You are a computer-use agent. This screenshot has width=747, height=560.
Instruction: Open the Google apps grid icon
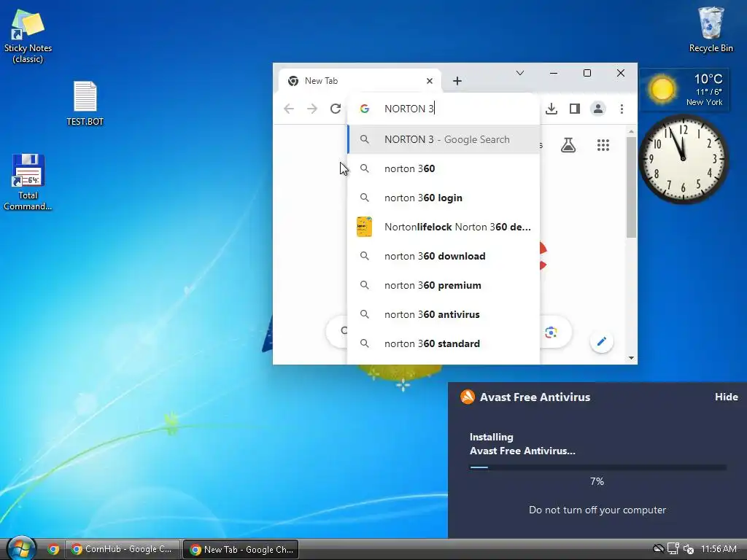click(x=603, y=145)
